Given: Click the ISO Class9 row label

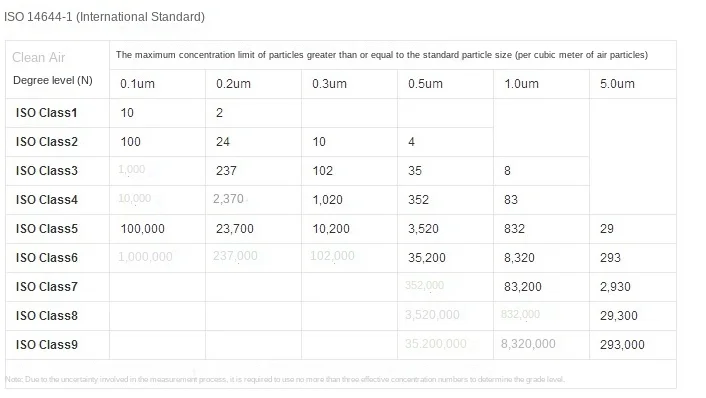Looking at the screenshot, I should [46, 345].
